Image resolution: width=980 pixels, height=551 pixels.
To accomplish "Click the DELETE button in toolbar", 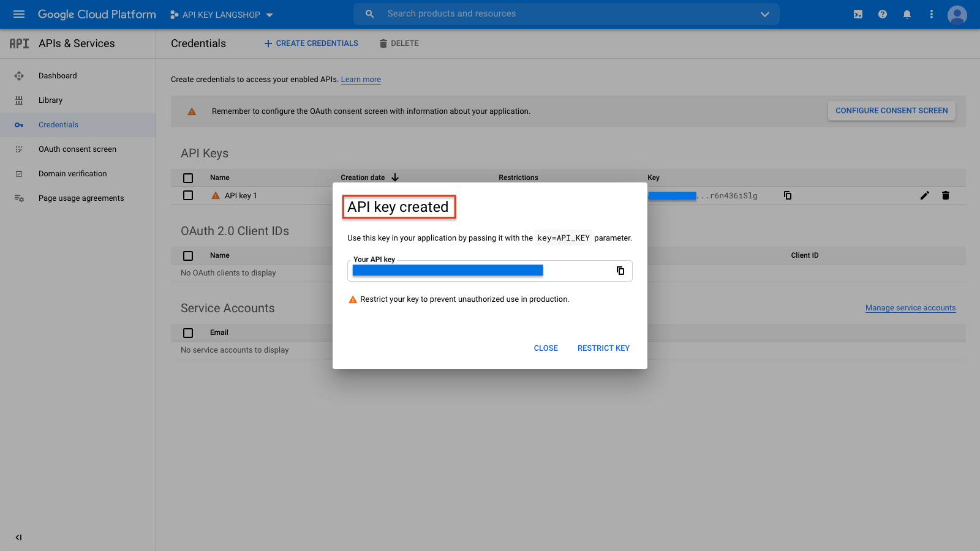I will [399, 43].
